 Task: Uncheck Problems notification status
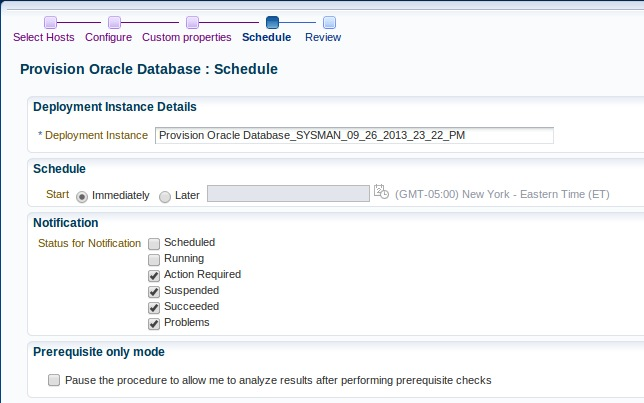154,324
